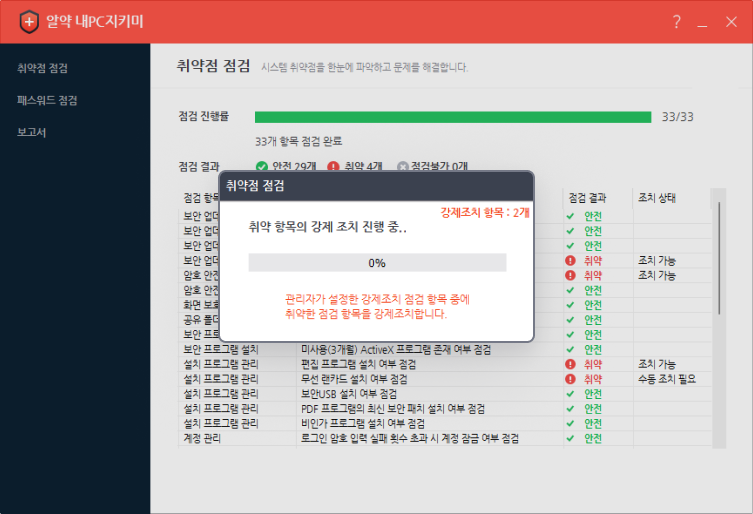The image size is (753, 514).
Task: Click green check icon in ActiveX row
Action: pos(570,349)
